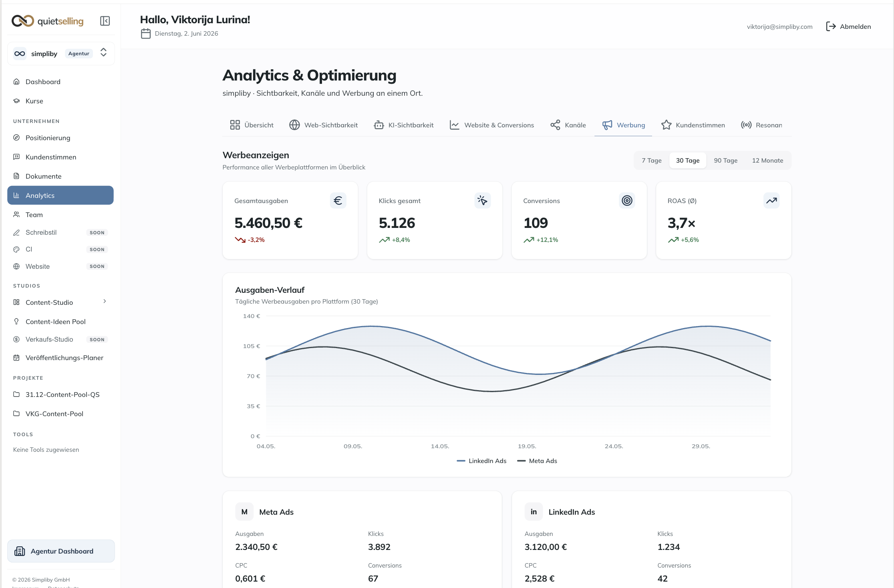Switch to Website & Conversions tab
894x588 pixels.
click(492, 125)
